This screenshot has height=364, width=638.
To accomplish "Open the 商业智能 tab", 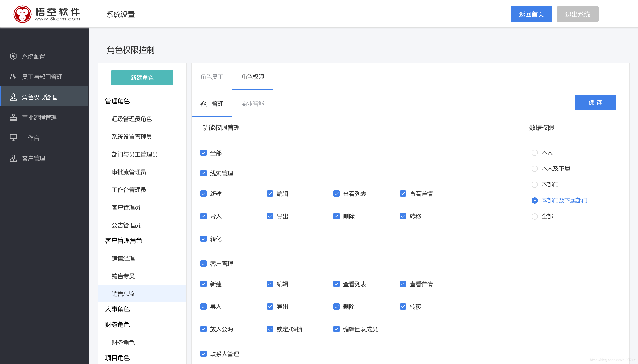I will tap(252, 104).
